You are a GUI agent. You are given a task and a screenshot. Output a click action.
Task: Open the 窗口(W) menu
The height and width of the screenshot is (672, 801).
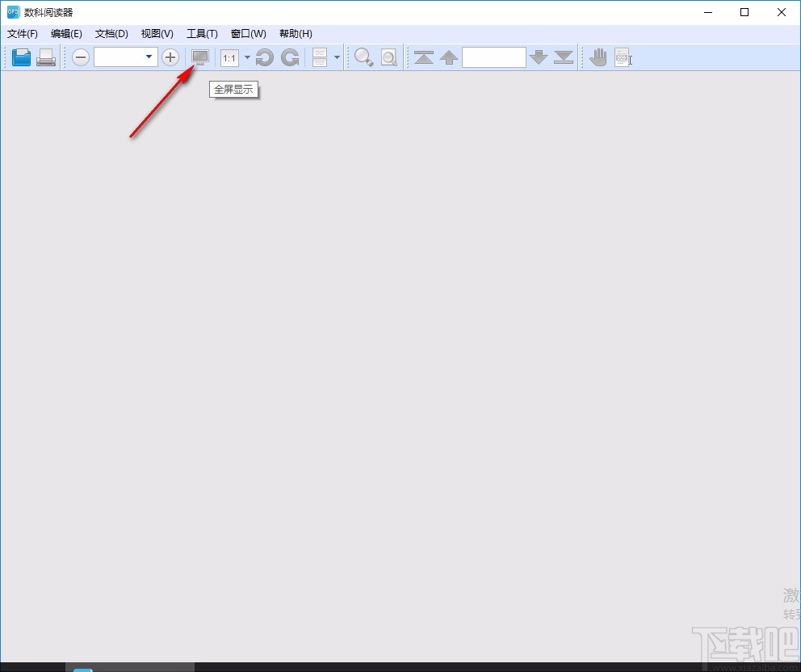248,34
